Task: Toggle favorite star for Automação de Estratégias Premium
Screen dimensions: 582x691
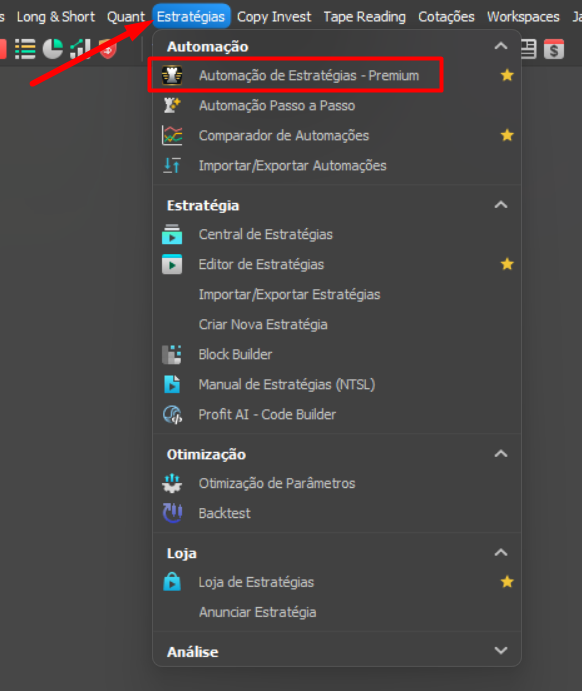Action: tap(507, 75)
